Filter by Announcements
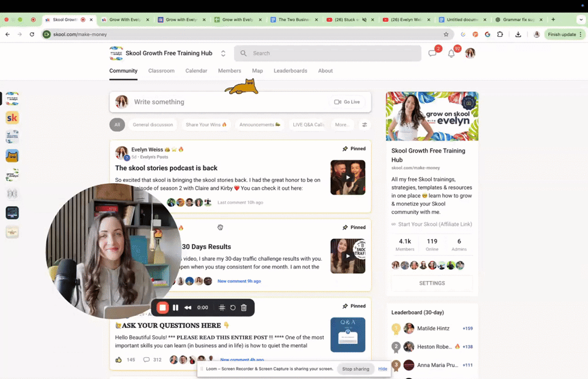Viewport: 588px width, 379px height. [260, 125]
